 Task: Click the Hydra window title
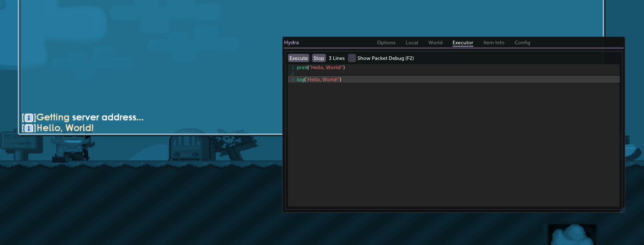click(292, 43)
